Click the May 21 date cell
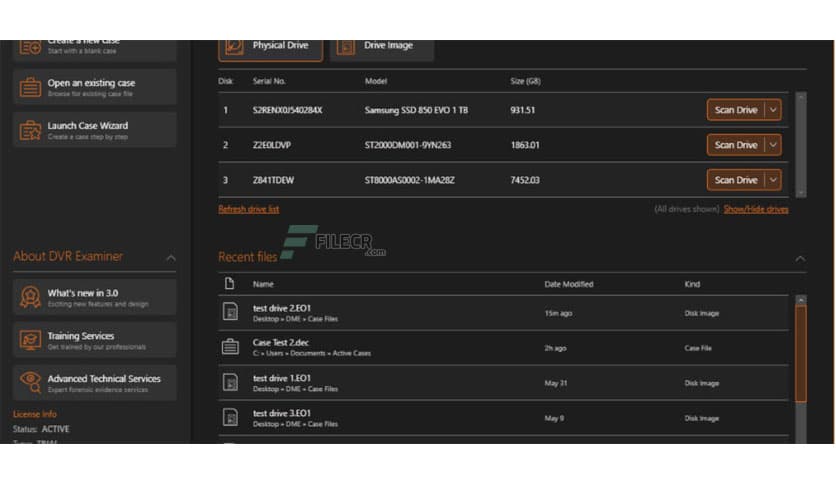The width and height of the screenshot is (836, 484). (556, 383)
